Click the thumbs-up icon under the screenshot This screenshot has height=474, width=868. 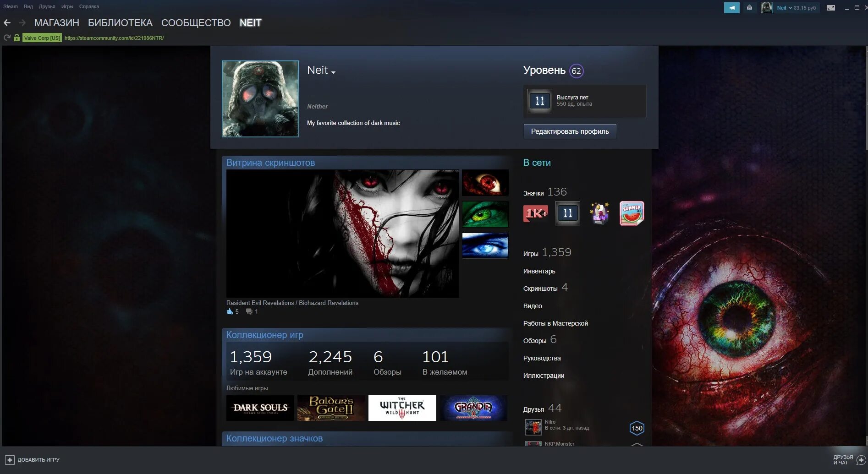[x=230, y=311]
